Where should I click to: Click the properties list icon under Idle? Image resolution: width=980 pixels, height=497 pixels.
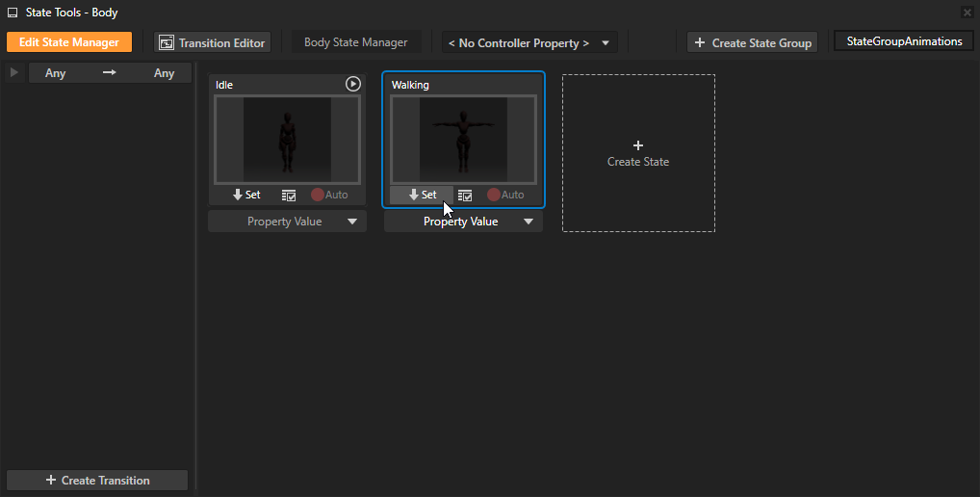[x=289, y=196]
